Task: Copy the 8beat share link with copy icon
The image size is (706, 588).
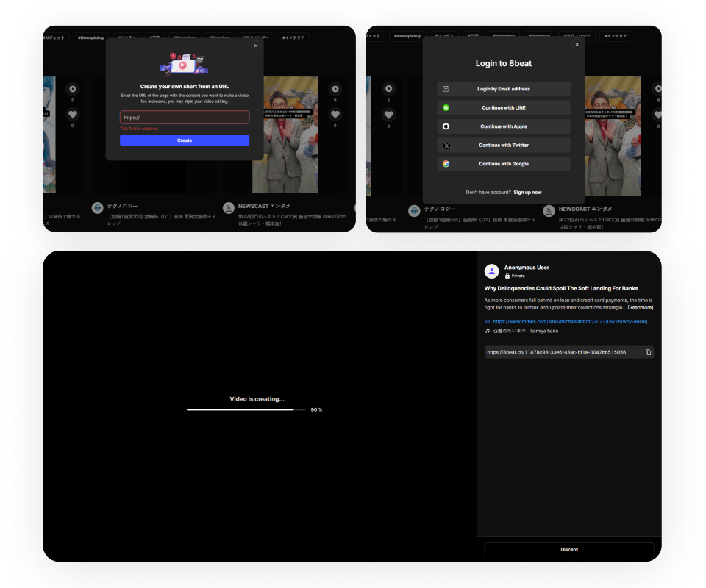Action: point(648,352)
